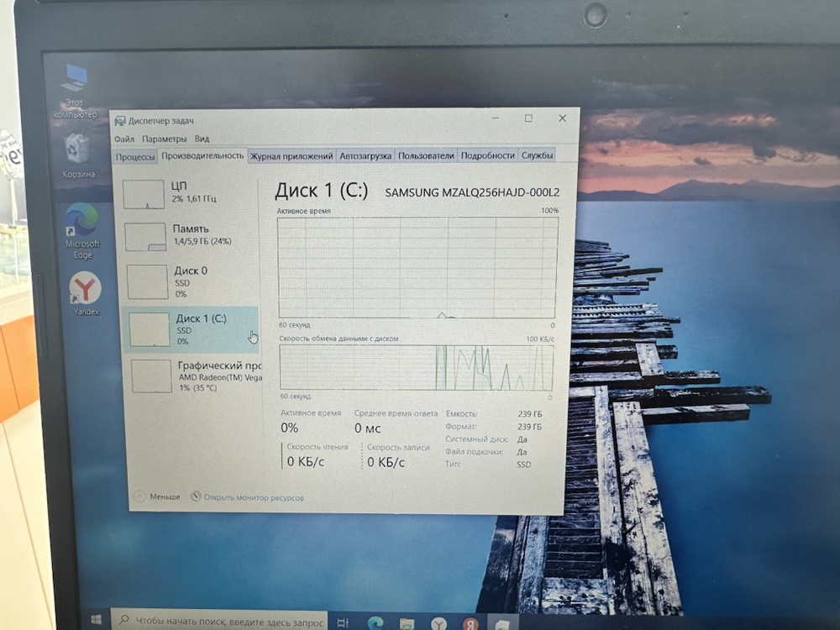Open the Вид menu
The width and height of the screenshot is (840, 630).
[202, 139]
